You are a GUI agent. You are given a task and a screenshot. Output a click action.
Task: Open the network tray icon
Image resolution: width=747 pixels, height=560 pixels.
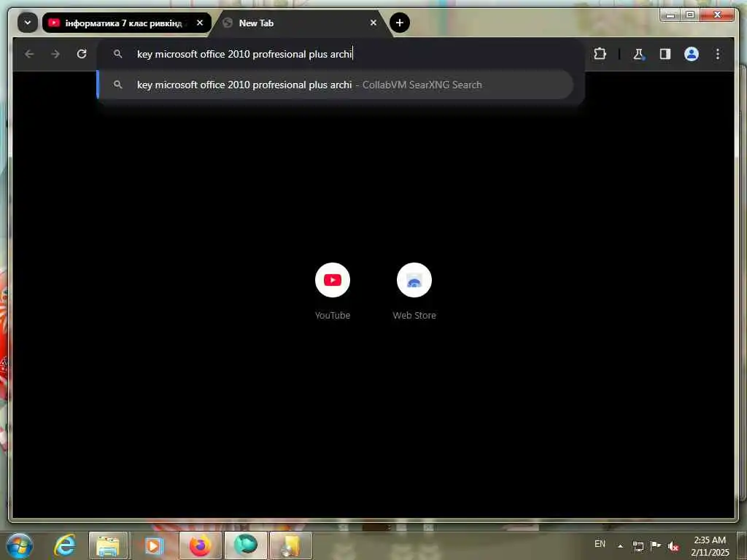pyautogui.click(x=638, y=546)
